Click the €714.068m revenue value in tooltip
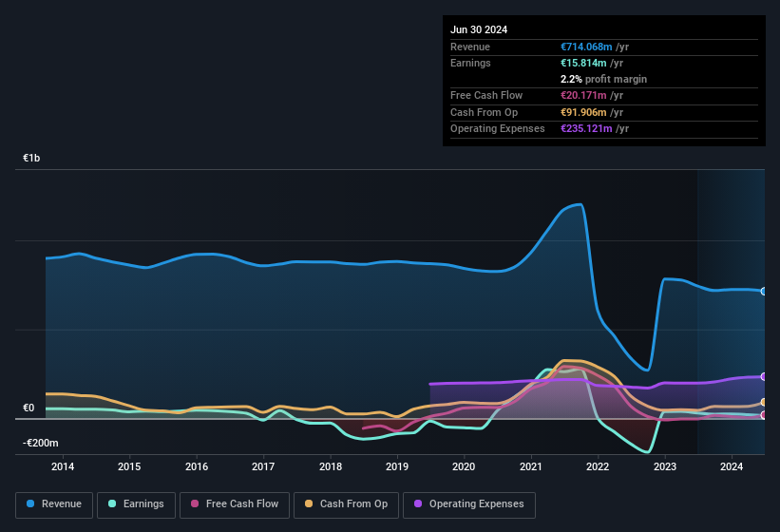 [x=586, y=47]
